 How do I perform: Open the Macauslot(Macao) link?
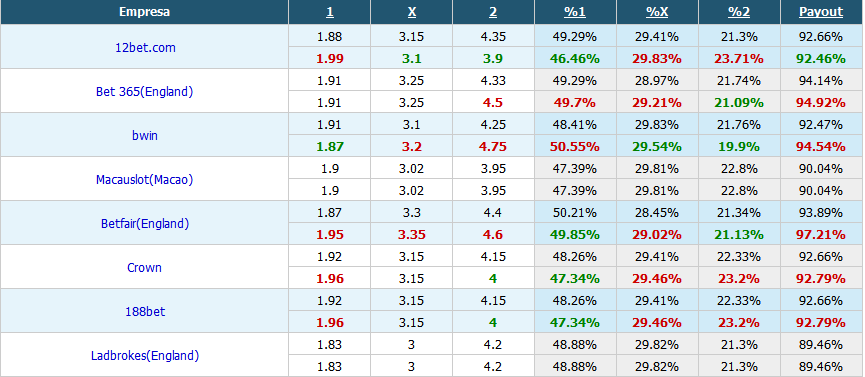pos(145,179)
